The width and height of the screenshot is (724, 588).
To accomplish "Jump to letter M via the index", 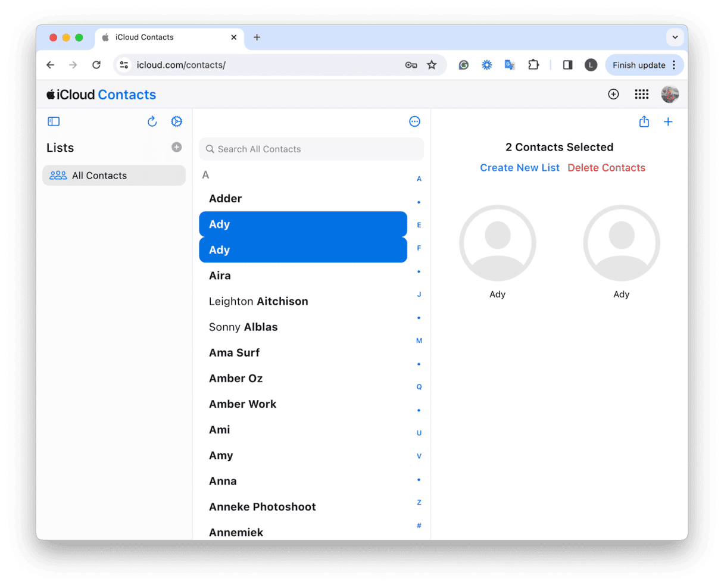I will pyautogui.click(x=419, y=340).
